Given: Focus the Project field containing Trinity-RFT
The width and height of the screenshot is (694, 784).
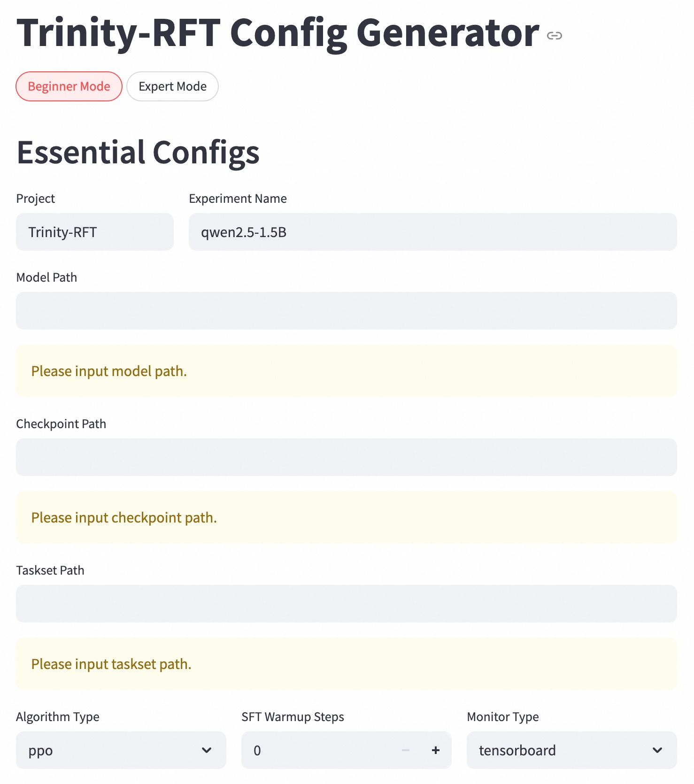Looking at the screenshot, I should 95,232.
